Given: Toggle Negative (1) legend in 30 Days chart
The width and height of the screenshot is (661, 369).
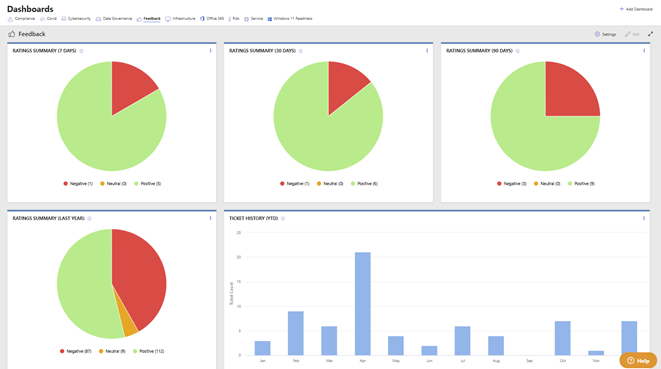Looking at the screenshot, I should coord(295,183).
